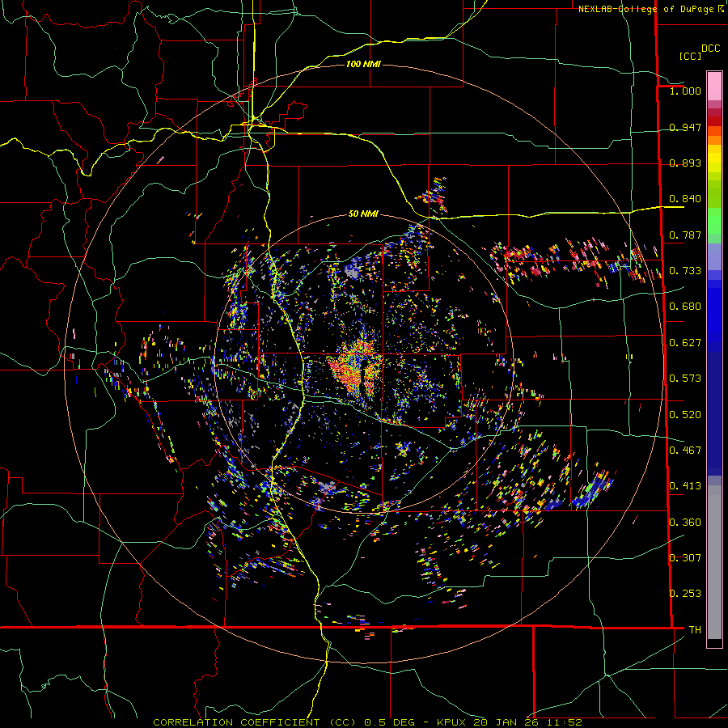Select the 0.360 scale value
Image resolution: width=728 pixels, height=728 pixels.
click(685, 523)
